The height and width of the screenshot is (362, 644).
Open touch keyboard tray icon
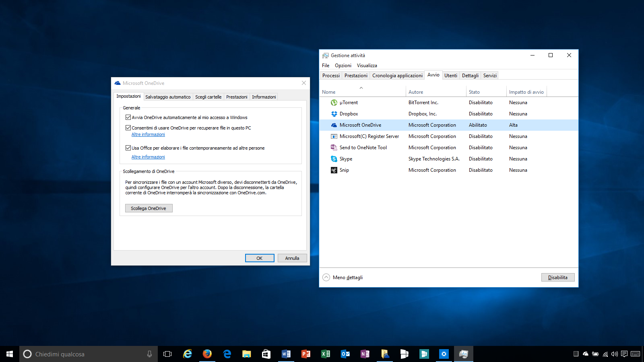[636, 354]
